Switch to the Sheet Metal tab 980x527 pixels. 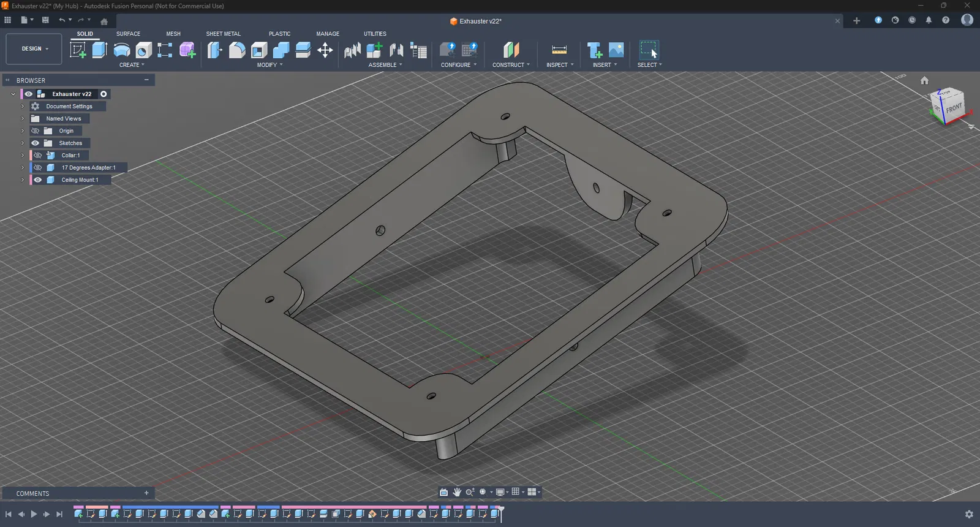click(223, 34)
